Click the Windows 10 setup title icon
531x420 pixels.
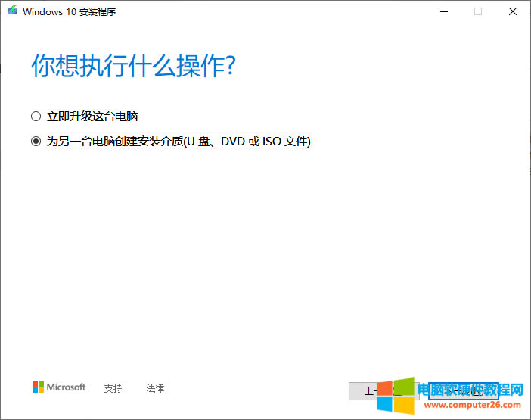(x=13, y=11)
